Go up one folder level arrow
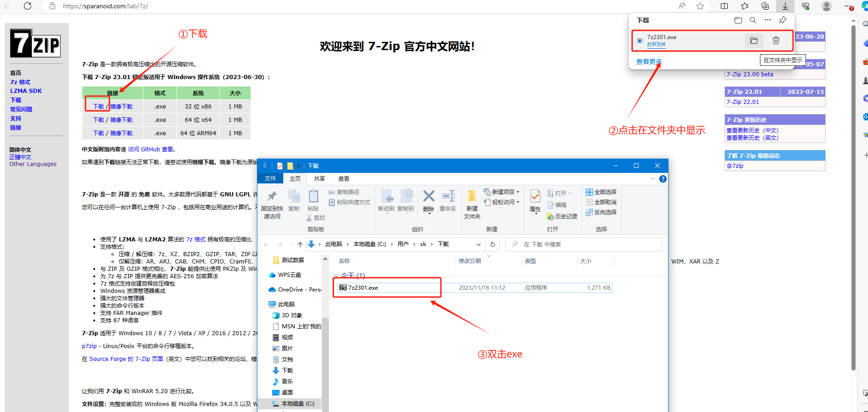Screen dimensions: 868x412 coord(300,244)
